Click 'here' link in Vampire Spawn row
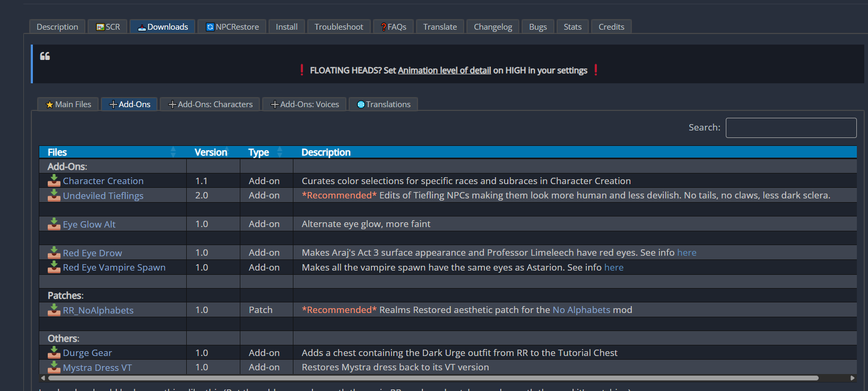The height and width of the screenshot is (391, 868). tap(614, 267)
